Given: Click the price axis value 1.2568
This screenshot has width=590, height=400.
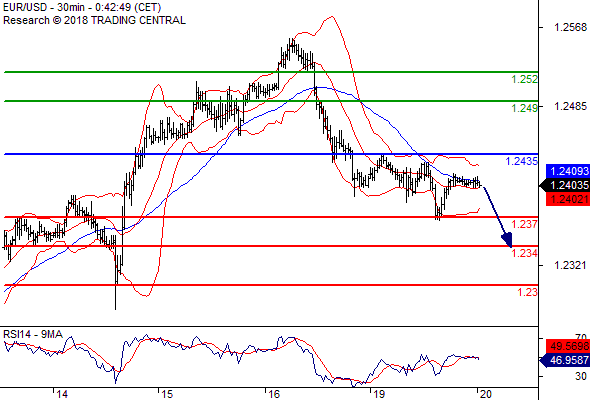Looking at the screenshot, I should click(x=570, y=27).
